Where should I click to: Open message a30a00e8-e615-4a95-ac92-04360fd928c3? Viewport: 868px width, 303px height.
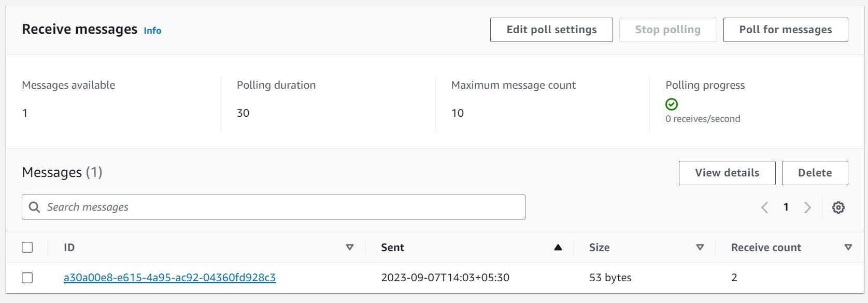169,278
